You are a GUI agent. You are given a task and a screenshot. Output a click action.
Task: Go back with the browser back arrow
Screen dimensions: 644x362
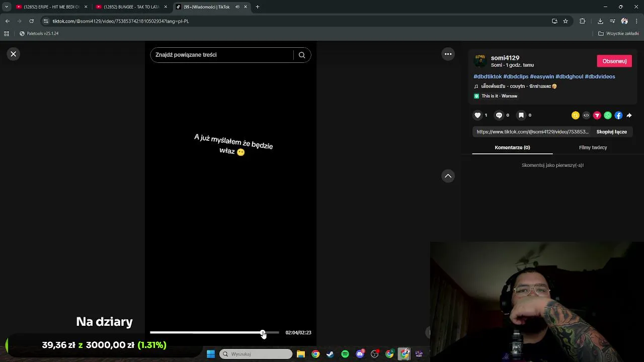7,21
